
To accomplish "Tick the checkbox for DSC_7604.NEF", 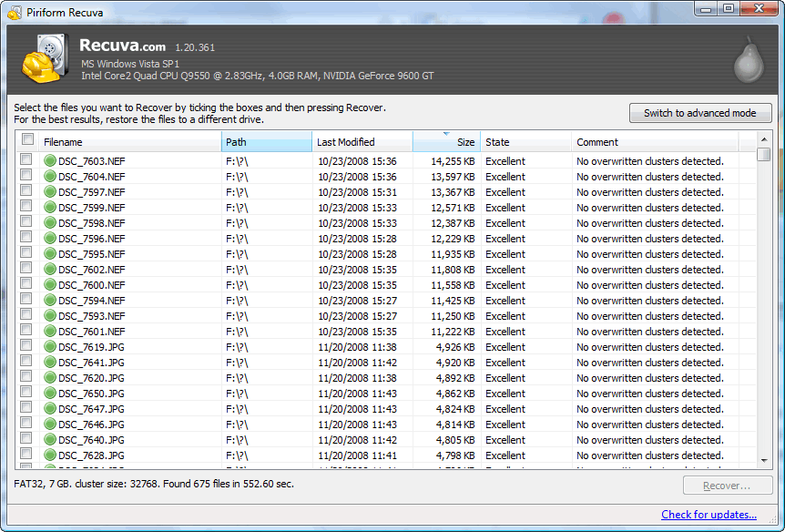I will pos(26,175).
